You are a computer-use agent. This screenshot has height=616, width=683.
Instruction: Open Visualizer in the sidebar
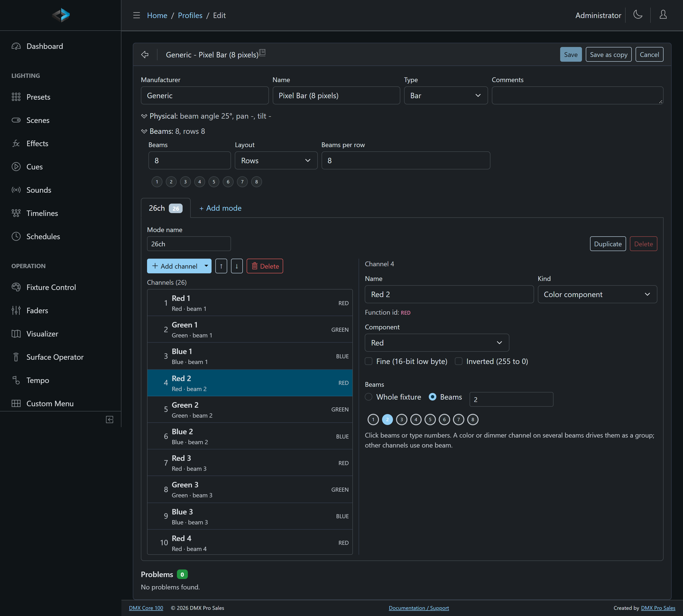coord(42,334)
